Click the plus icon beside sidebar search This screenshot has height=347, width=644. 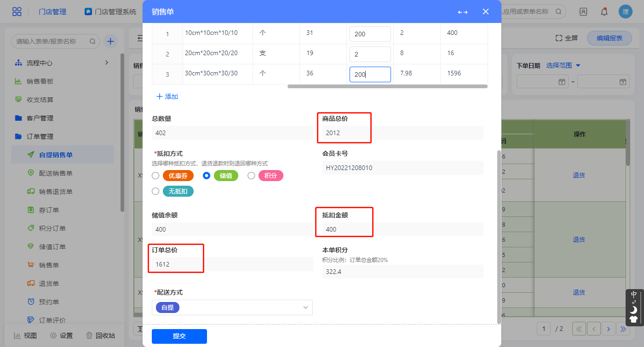tap(110, 41)
